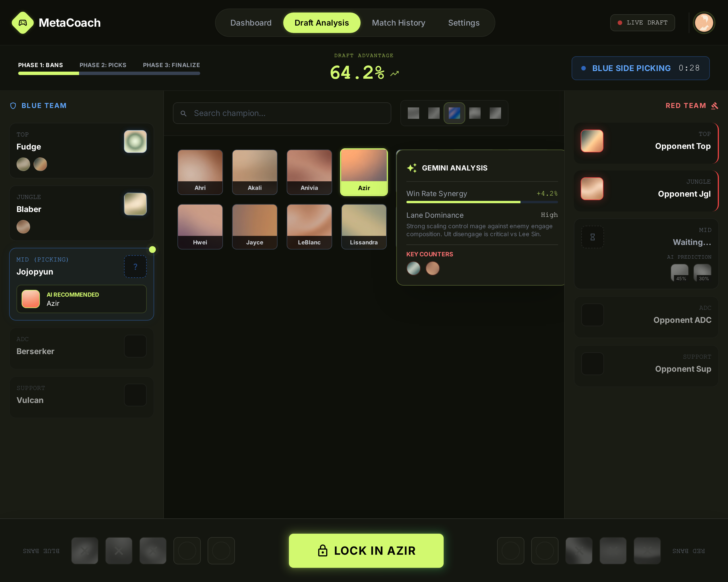Click the Red Team gavel icon

pos(715,106)
